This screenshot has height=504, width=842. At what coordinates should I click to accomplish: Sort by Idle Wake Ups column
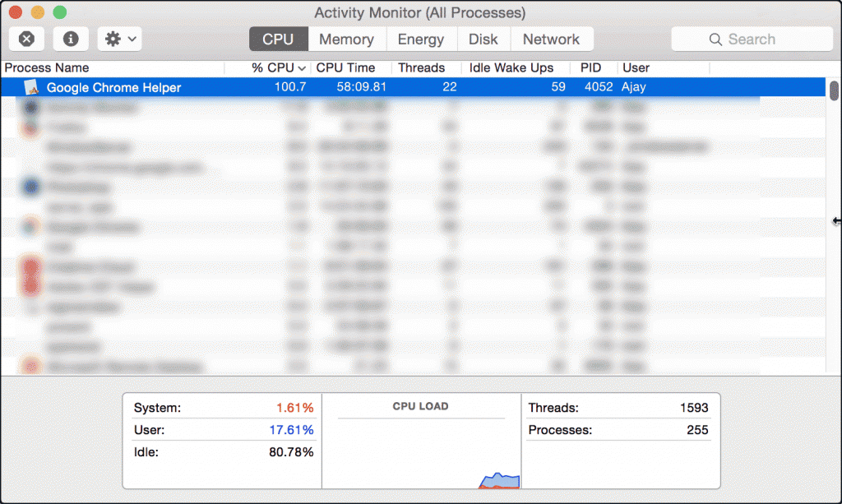click(x=511, y=67)
